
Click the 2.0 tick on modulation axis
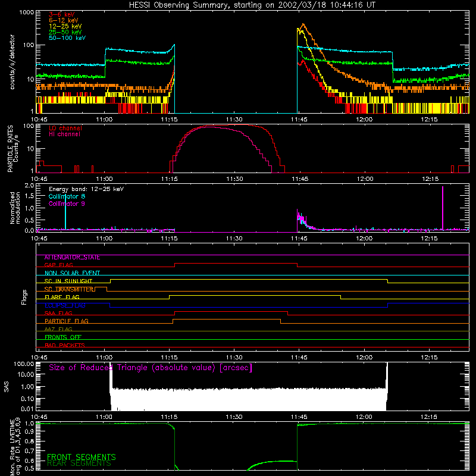[29, 186]
